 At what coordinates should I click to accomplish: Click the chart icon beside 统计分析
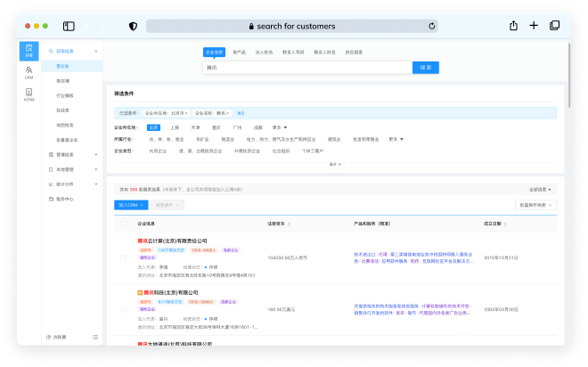pos(51,184)
